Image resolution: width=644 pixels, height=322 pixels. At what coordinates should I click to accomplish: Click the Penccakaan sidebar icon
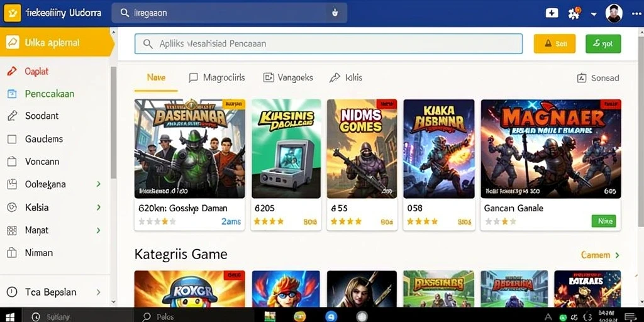coord(12,94)
